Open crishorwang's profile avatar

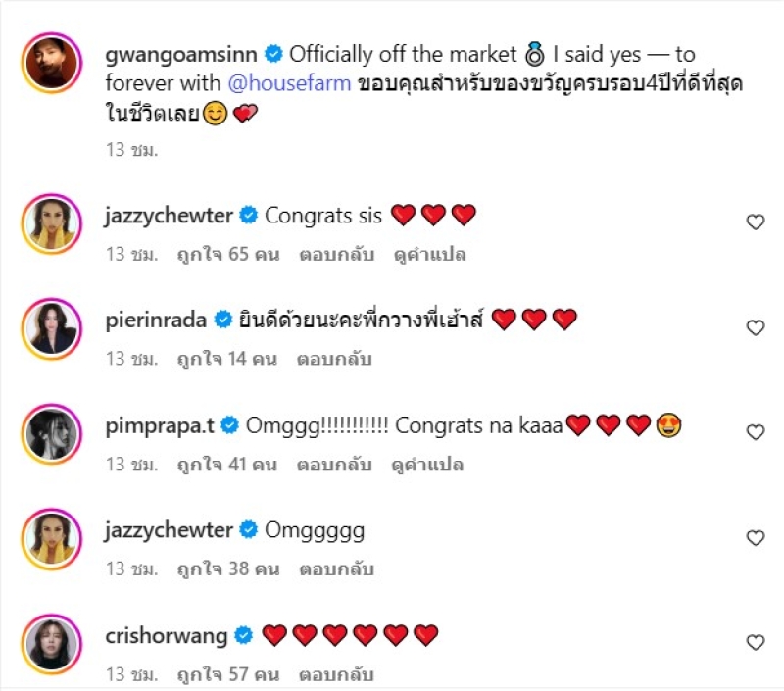coord(51,644)
